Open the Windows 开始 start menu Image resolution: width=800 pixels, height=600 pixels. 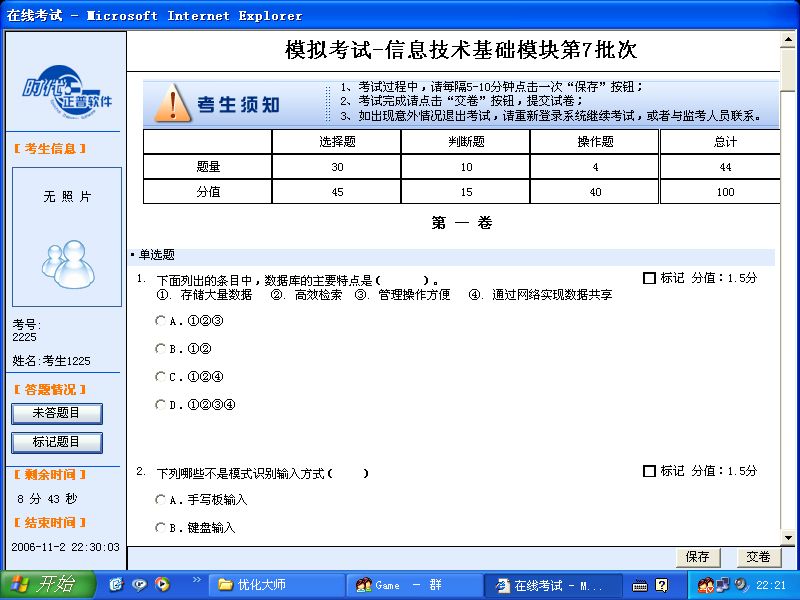coord(42,585)
